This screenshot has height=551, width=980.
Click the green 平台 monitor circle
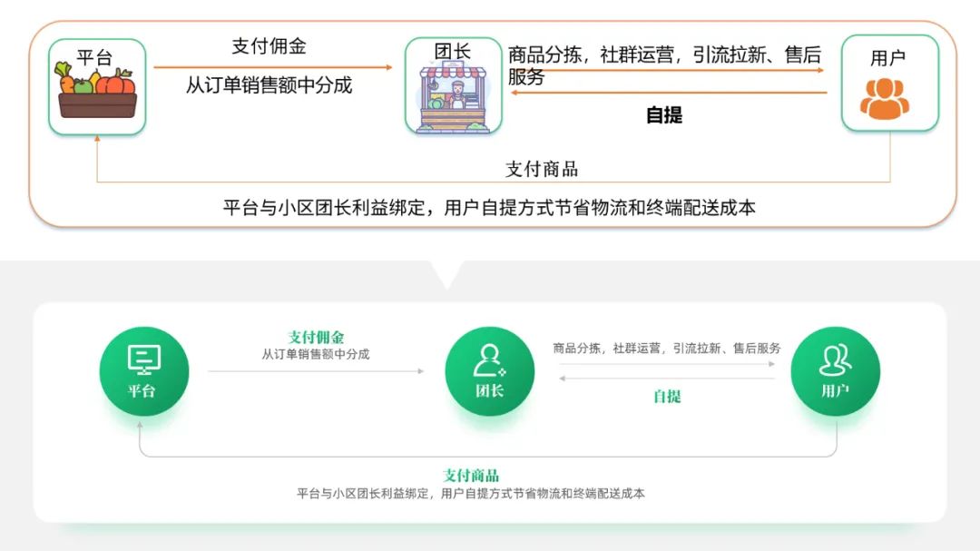pyautogui.click(x=143, y=371)
